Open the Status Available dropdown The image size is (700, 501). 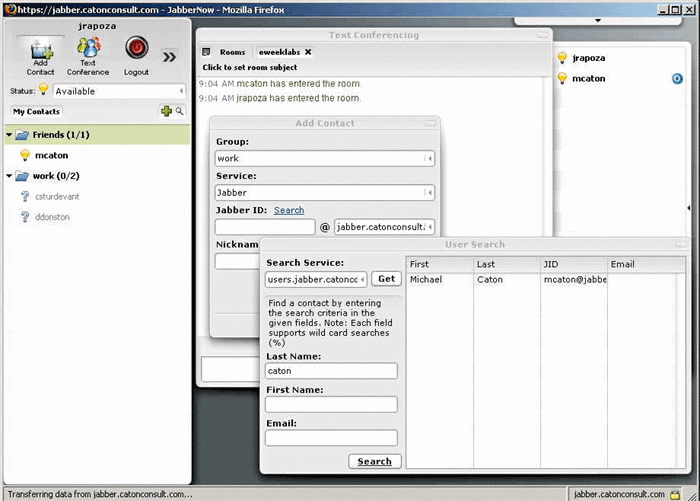pos(119,91)
